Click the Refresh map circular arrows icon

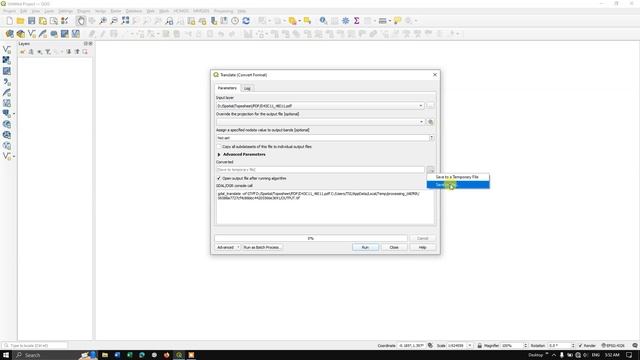(246, 21)
